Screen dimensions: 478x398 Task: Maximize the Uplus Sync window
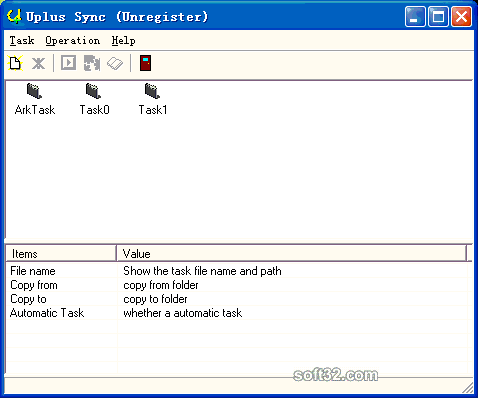[x=438, y=16]
